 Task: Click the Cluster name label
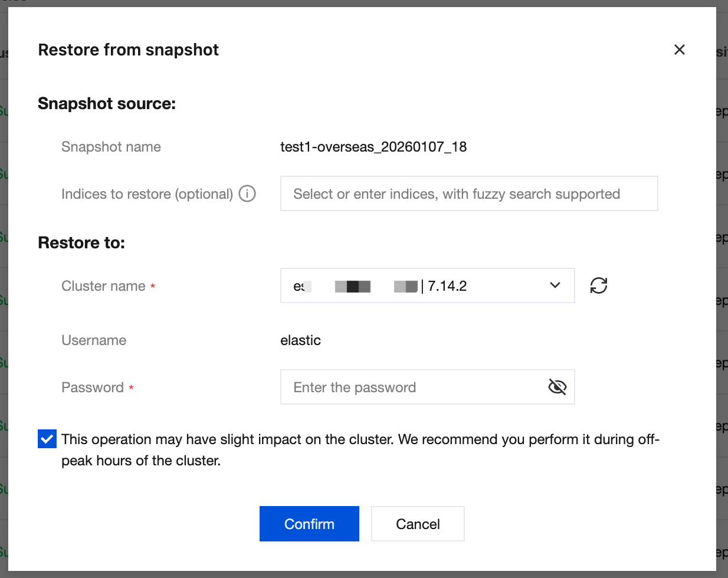[x=103, y=286]
